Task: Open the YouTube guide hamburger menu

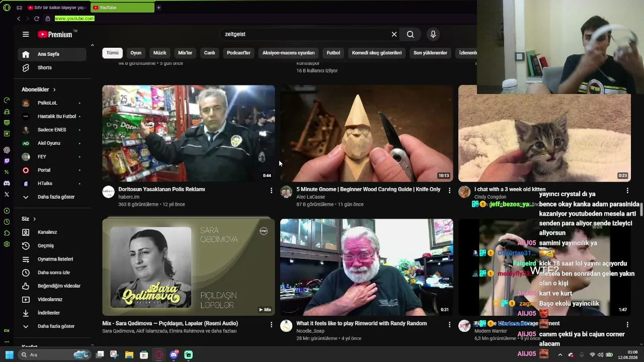Action: [26, 34]
